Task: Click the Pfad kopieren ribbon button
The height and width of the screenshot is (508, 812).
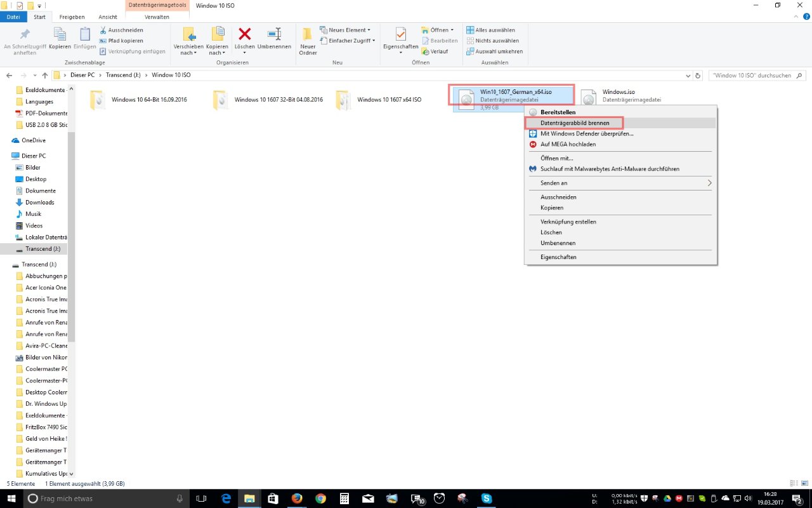Action: click(121, 41)
